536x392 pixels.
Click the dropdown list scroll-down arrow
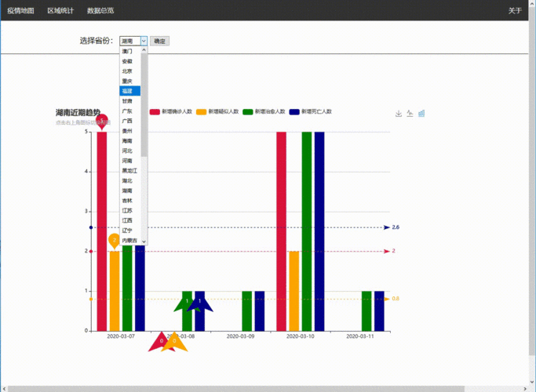tap(144, 241)
